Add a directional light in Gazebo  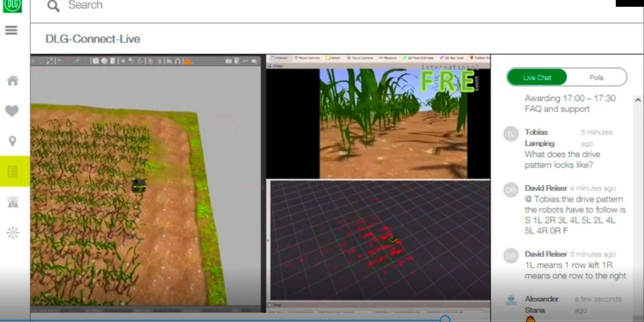[140, 61]
